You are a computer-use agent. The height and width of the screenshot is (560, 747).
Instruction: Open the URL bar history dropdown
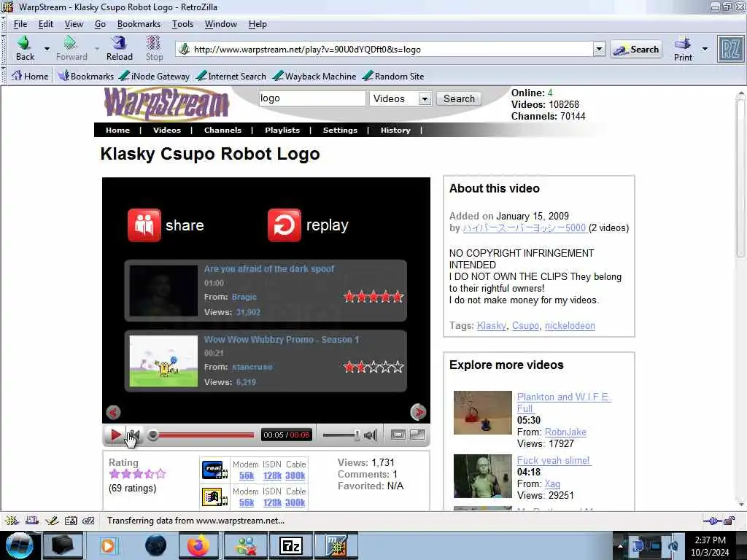(599, 49)
